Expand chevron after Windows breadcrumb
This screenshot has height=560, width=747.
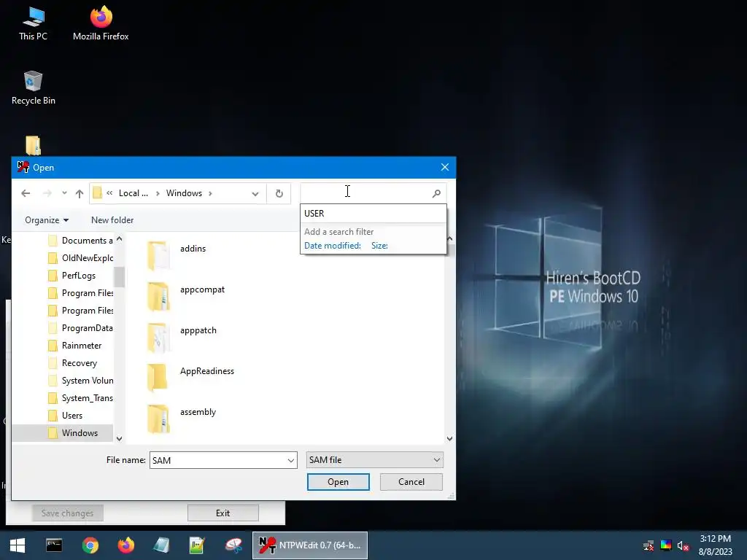point(210,193)
